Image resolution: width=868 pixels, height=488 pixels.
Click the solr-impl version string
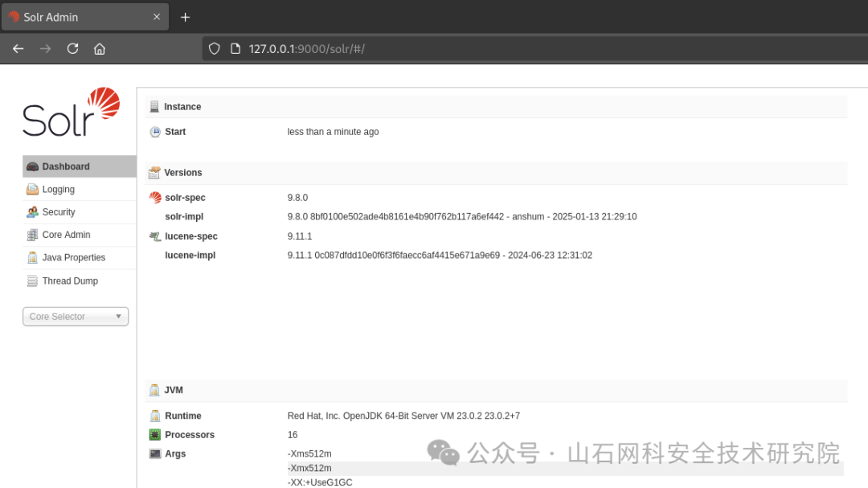coord(462,216)
